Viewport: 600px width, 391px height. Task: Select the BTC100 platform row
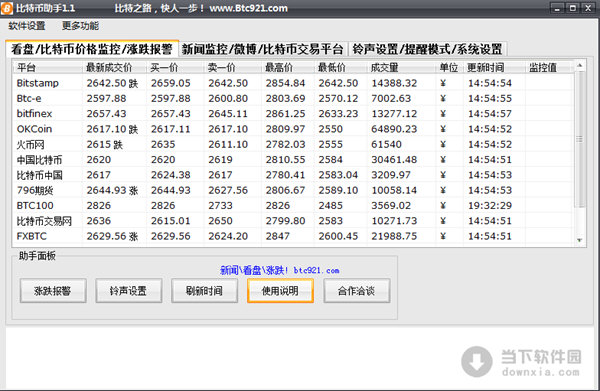[x=293, y=205]
